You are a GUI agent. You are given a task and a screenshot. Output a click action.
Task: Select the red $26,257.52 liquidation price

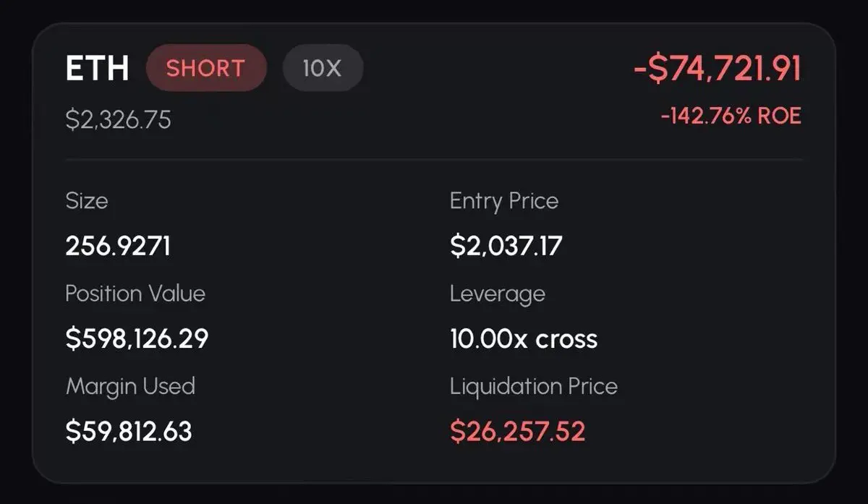(x=517, y=432)
